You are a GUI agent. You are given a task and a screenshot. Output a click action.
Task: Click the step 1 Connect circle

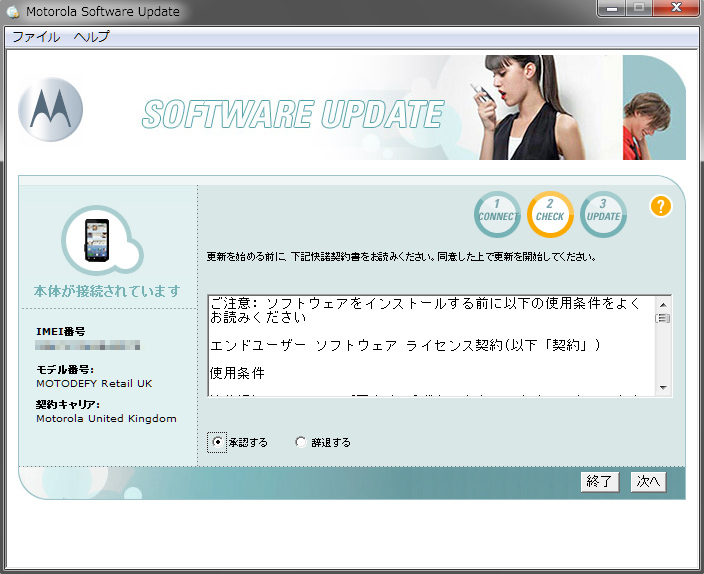[497, 215]
